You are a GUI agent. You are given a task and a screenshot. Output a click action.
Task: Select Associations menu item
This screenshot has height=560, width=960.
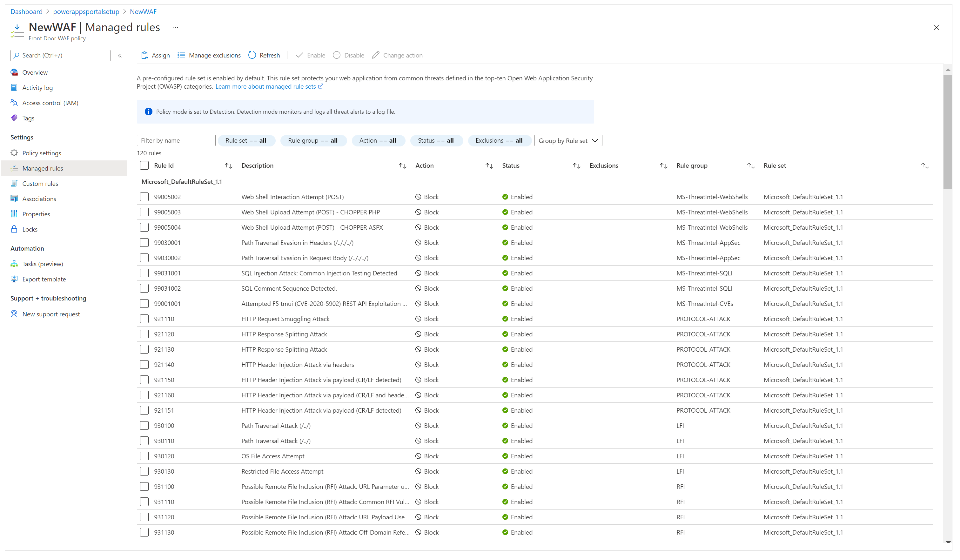point(38,199)
